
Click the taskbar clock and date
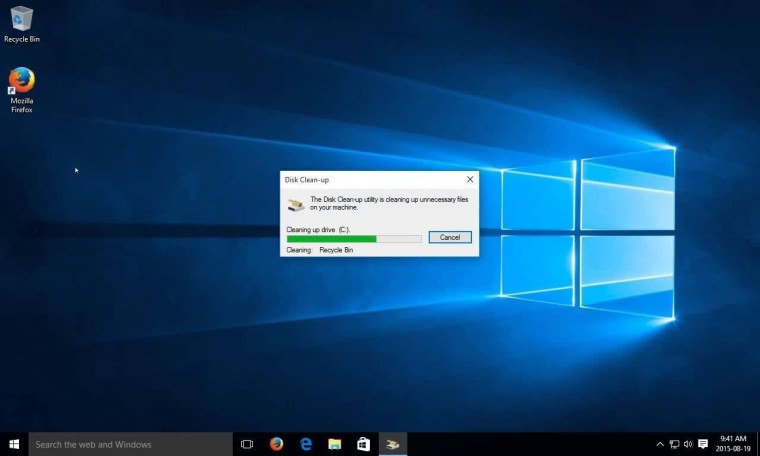click(x=733, y=444)
